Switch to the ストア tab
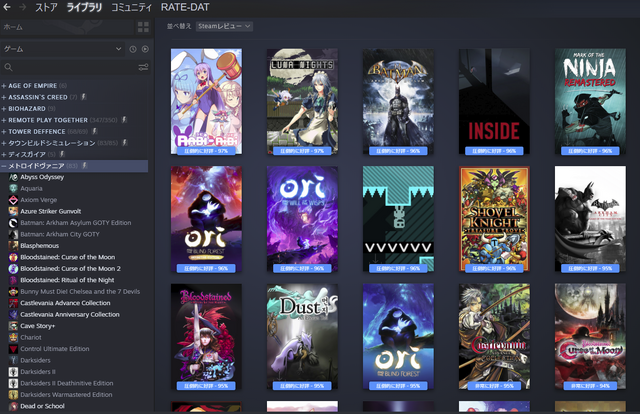The height and width of the screenshot is (414, 640). (x=46, y=8)
